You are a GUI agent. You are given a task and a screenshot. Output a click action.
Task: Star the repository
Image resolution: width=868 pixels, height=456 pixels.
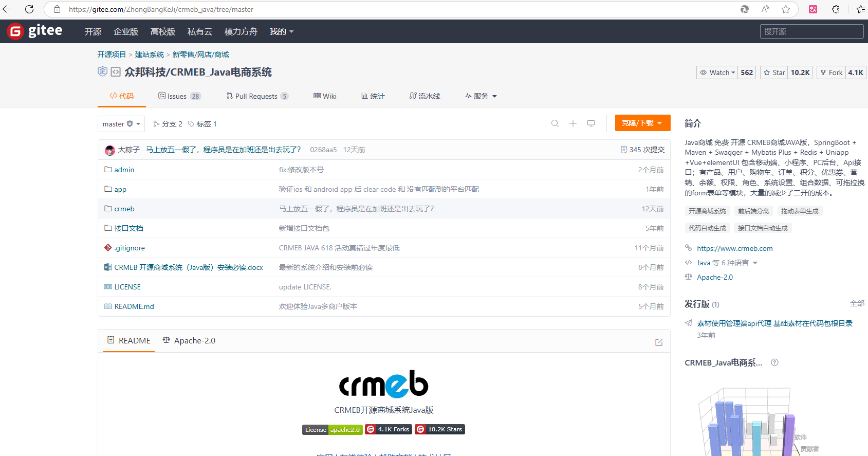(x=774, y=72)
